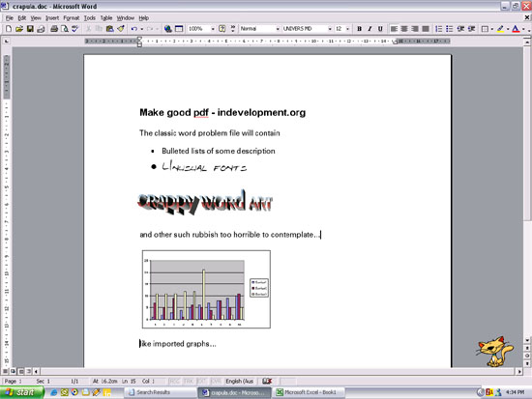The height and width of the screenshot is (399, 532).
Task: Click the spelling status book icon
Action: click(267, 381)
